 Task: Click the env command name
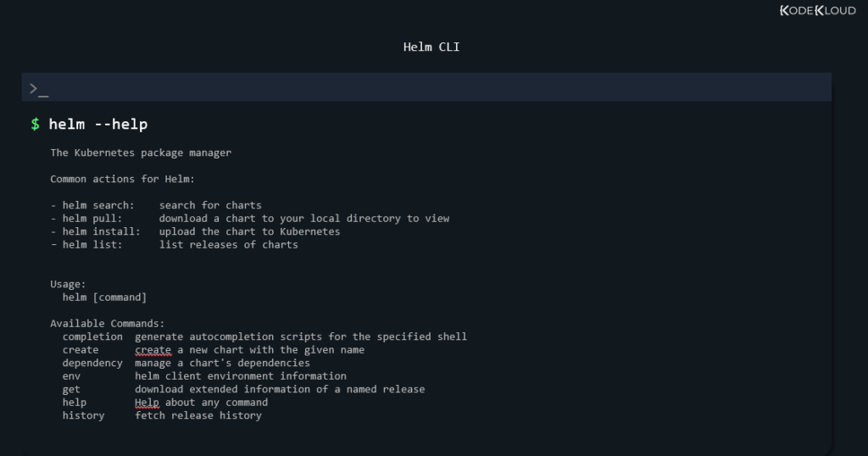71,376
